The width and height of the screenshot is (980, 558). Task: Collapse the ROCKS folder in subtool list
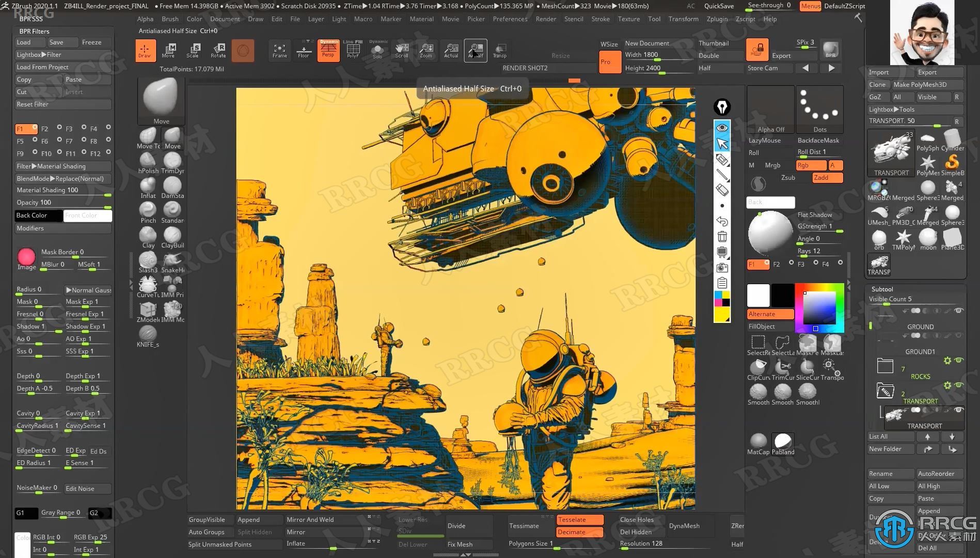[x=885, y=366]
